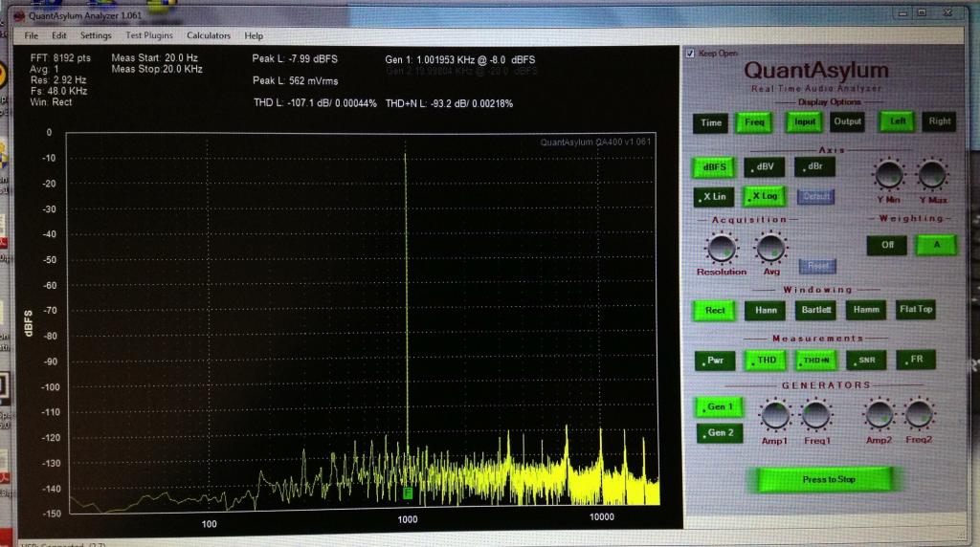Click the THD+N L readout text
The image size is (980, 547).
point(449,103)
